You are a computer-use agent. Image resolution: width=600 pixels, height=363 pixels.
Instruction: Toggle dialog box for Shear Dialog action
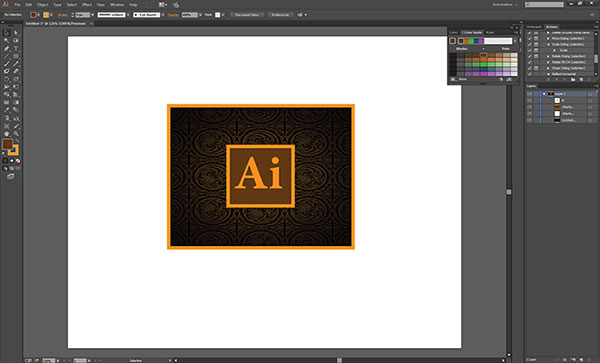point(536,68)
